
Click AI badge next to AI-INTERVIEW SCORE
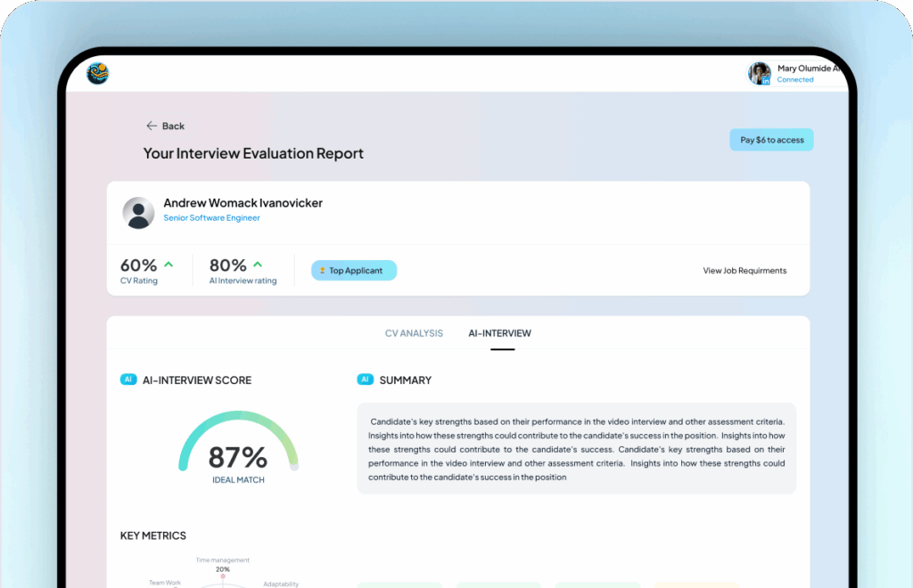pyautogui.click(x=128, y=380)
